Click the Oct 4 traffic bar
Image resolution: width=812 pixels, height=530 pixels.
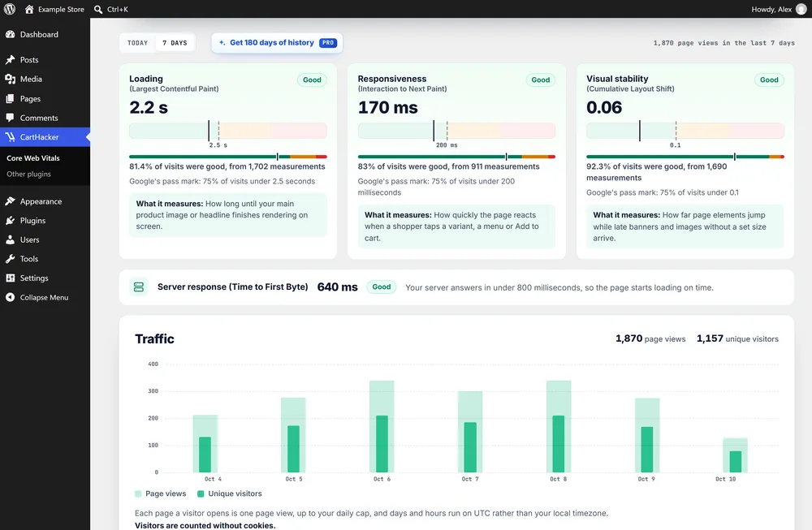(205, 444)
